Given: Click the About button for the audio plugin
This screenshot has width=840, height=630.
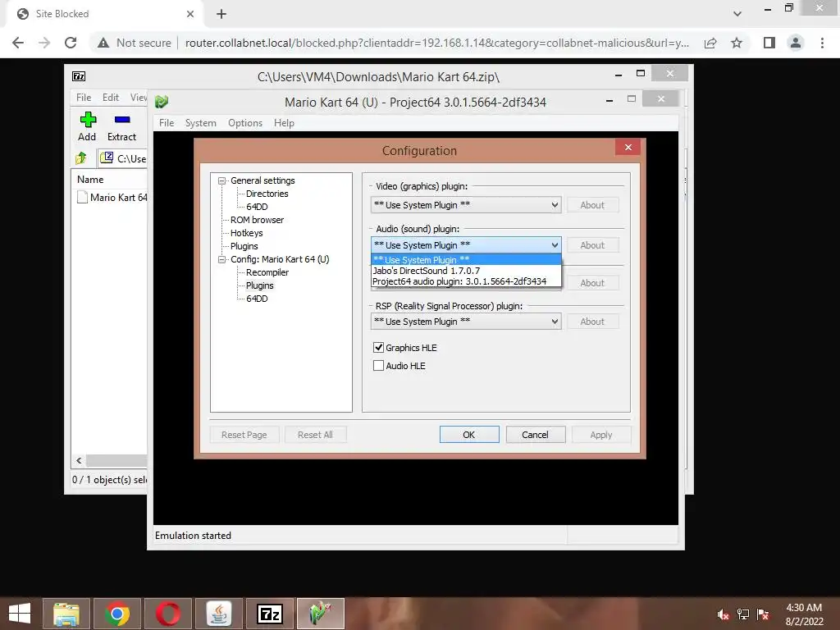Looking at the screenshot, I should point(592,244).
